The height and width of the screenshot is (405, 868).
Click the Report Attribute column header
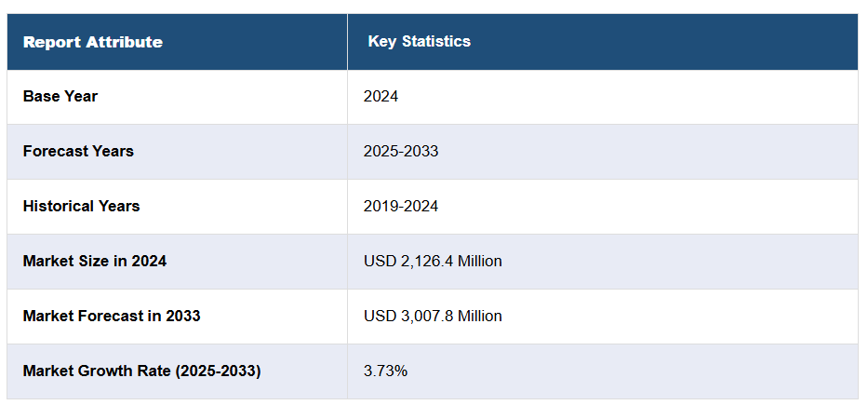[x=92, y=42]
